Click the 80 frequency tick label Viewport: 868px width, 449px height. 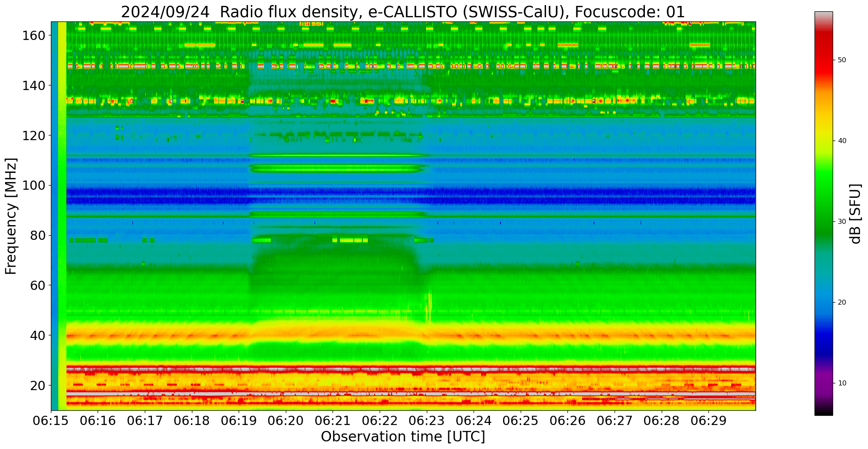(x=37, y=235)
